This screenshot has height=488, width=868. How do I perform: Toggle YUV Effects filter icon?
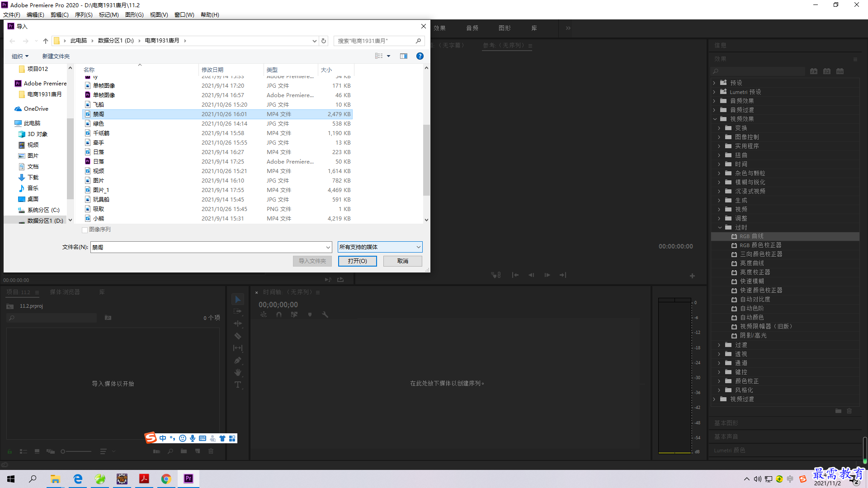click(840, 71)
